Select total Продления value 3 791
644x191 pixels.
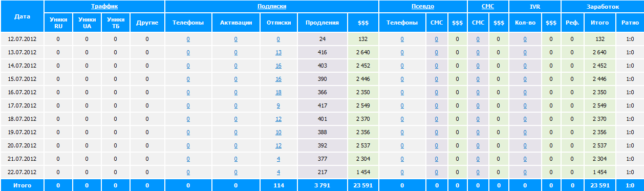[x=322, y=185]
